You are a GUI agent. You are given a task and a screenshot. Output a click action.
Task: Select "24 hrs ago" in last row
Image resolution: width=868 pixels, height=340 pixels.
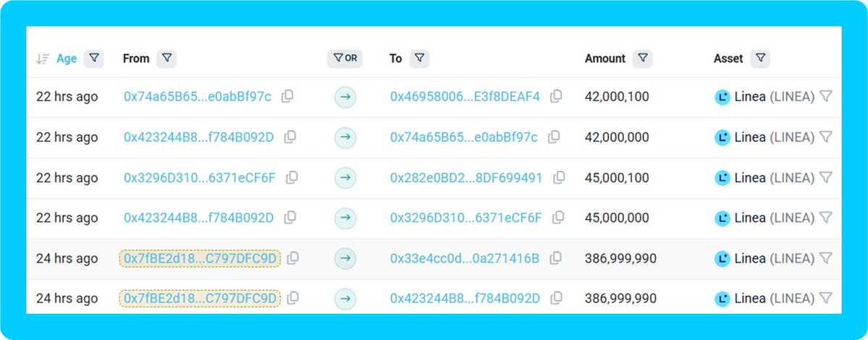click(x=67, y=299)
